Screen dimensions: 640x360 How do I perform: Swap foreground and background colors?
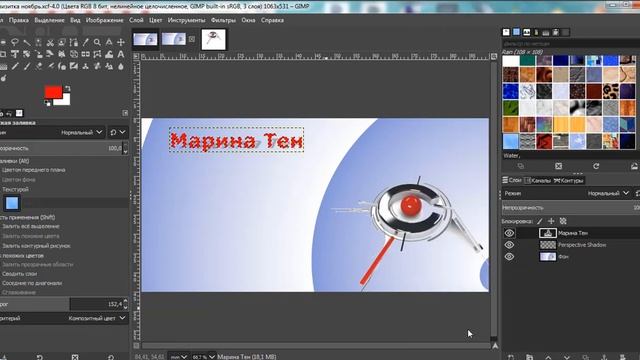tap(67, 88)
